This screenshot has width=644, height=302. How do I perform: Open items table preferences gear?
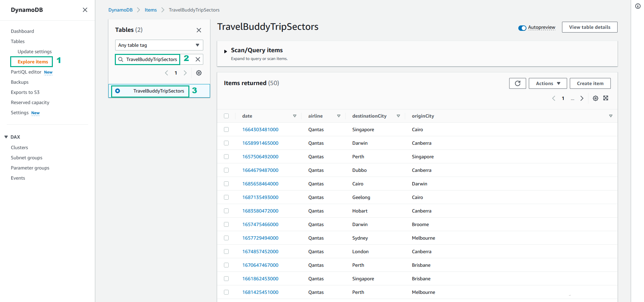click(595, 98)
